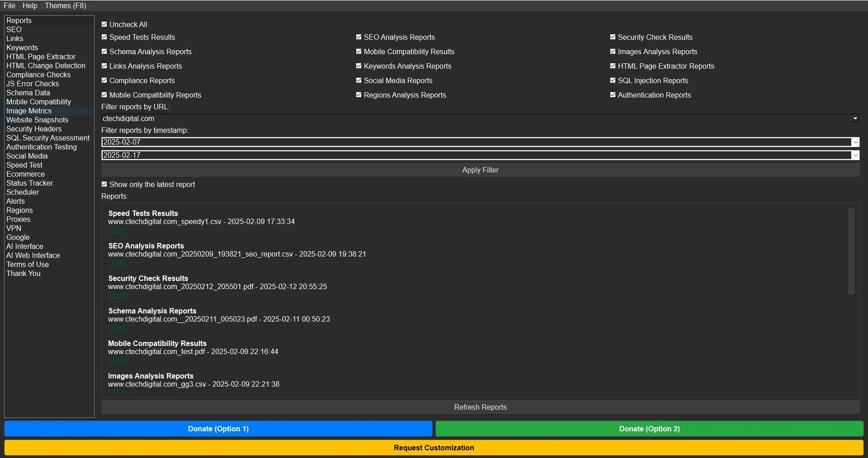Image resolution: width=868 pixels, height=458 pixels.
Task: Toggle Mobile Compatibility Reports checkbox
Action: 104,95
